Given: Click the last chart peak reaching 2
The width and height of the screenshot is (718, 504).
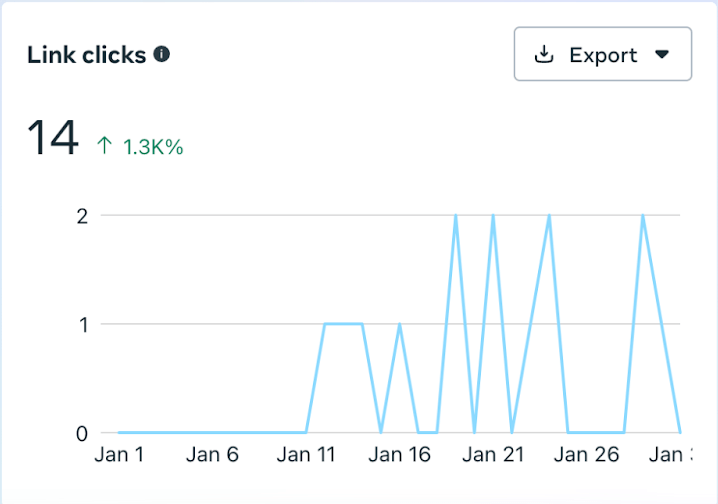Looking at the screenshot, I should click(643, 216).
